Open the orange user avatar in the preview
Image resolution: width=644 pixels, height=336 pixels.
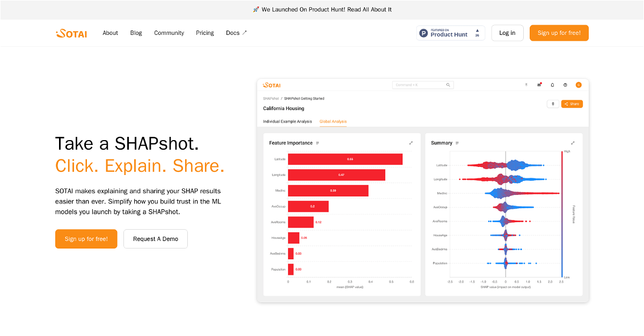click(579, 85)
